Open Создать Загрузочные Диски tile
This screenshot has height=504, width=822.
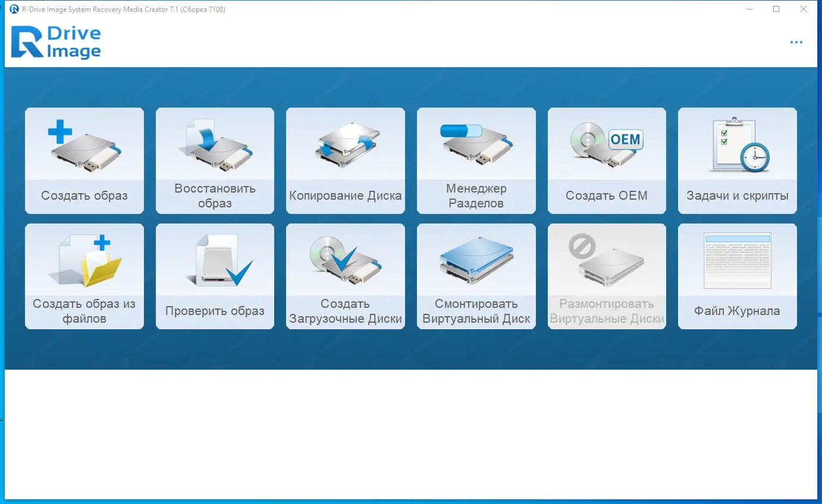(x=346, y=276)
